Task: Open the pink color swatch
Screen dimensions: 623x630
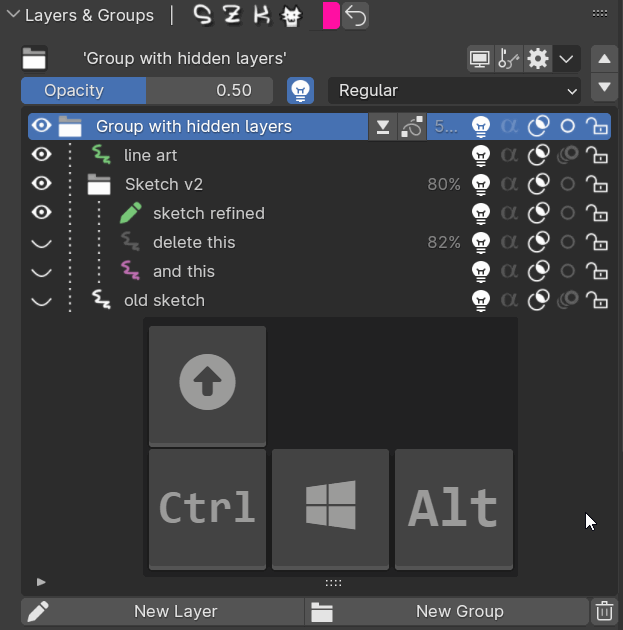Action: [331, 15]
